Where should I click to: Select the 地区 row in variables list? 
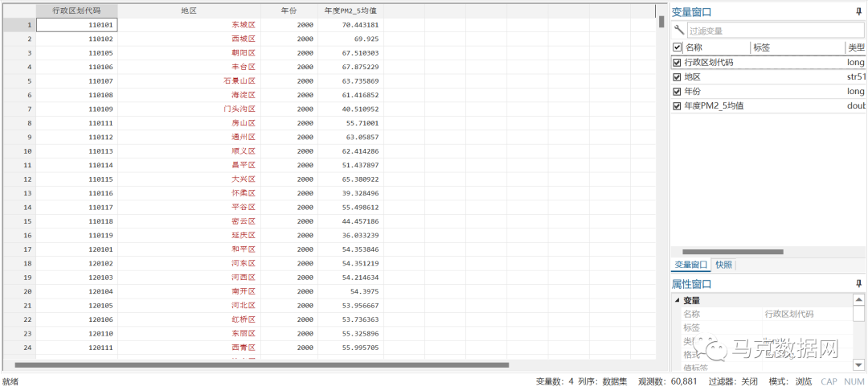[768, 77]
